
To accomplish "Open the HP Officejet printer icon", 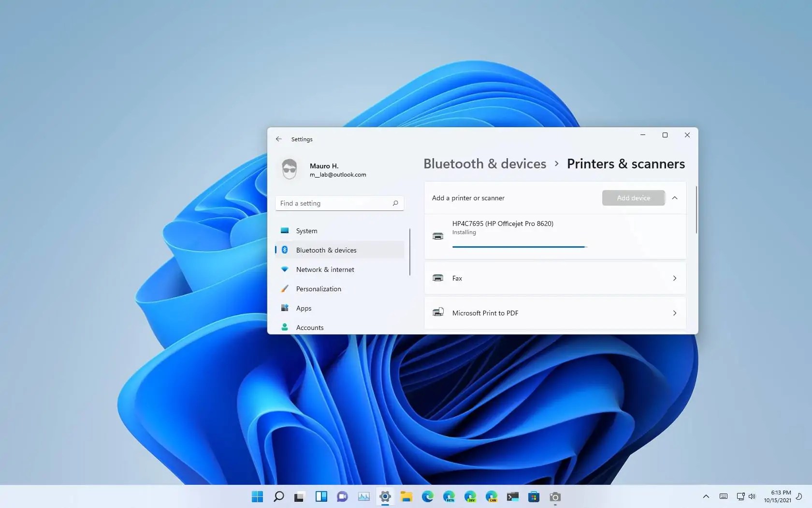I will pyautogui.click(x=438, y=236).
